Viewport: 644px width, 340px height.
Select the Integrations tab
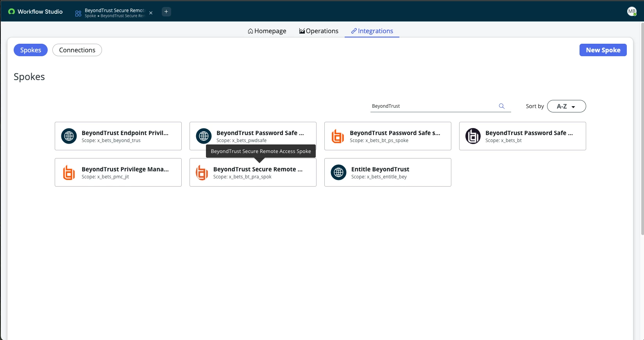(372, 31)
